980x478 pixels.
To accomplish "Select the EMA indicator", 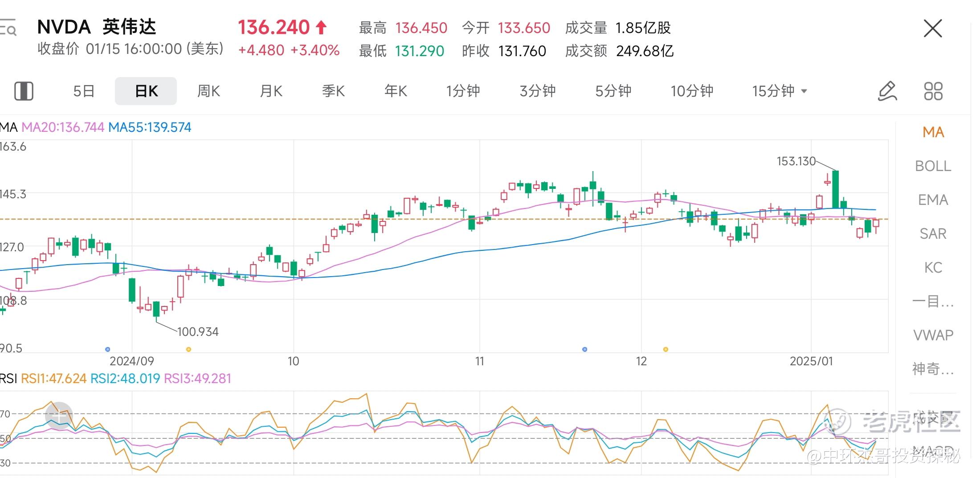I will coord(933,200).
